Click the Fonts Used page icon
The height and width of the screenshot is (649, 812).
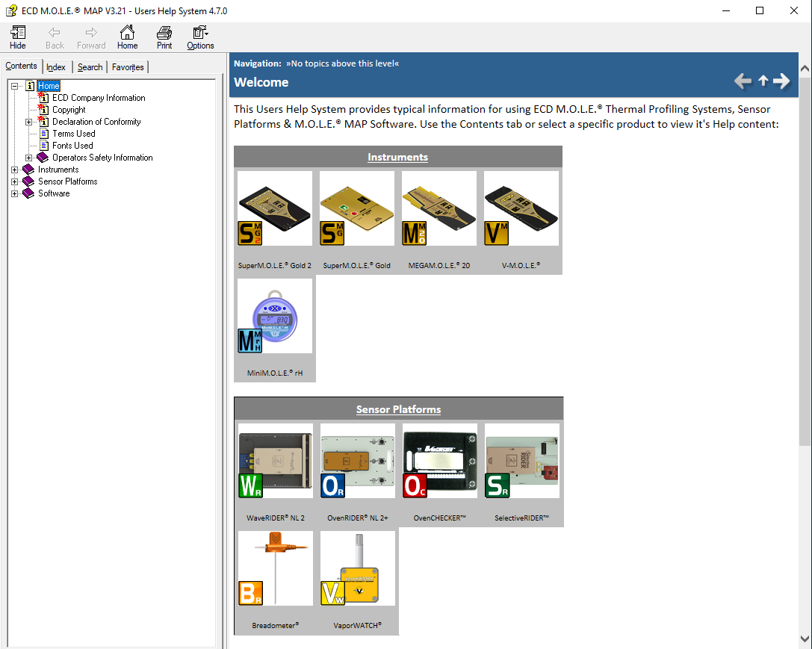click(x=45, y=146)
